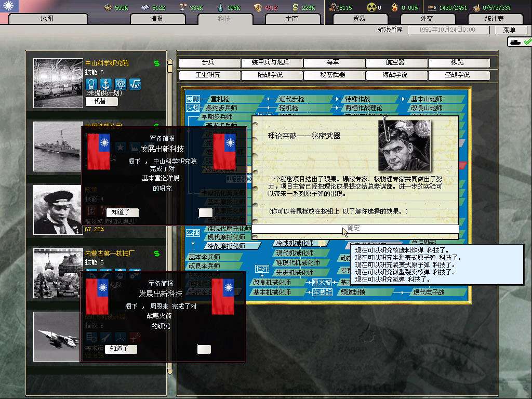The width and height of the screenshot is (532, 399).
Task: Click the 中山科学研究院 factory thumbnail
Action: pos(58,83)
